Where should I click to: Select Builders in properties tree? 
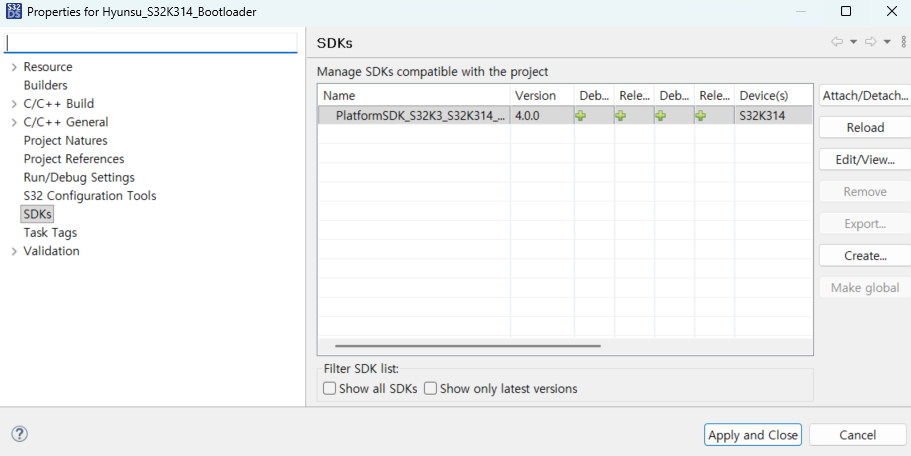(x=45, y=85)
